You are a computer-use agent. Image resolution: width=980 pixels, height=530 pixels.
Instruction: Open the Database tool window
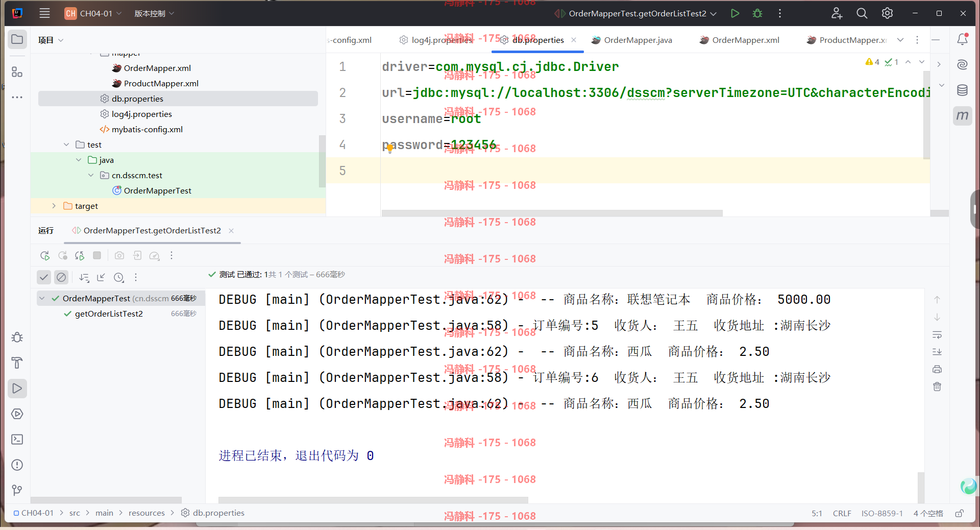(x=963, y=90)
